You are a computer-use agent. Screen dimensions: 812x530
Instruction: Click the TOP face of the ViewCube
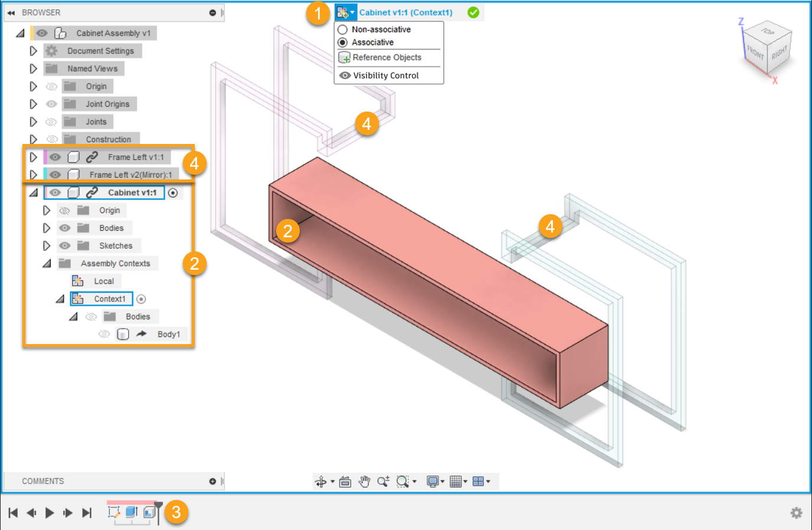point(768,31)
